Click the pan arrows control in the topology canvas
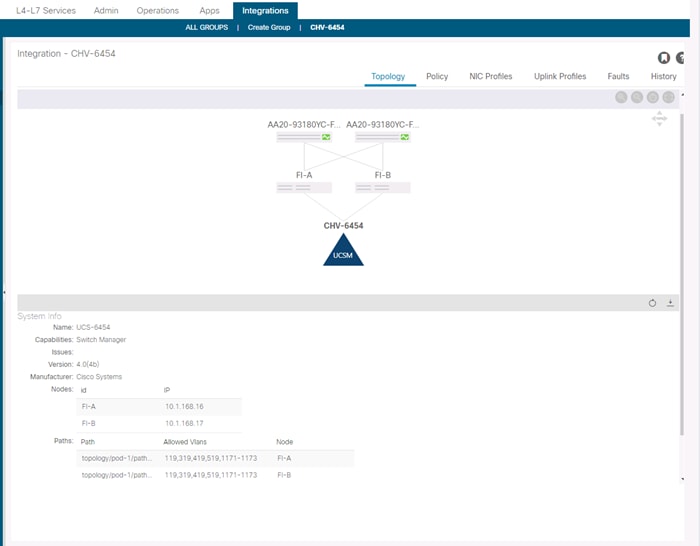700x546 pixels. 659,118
